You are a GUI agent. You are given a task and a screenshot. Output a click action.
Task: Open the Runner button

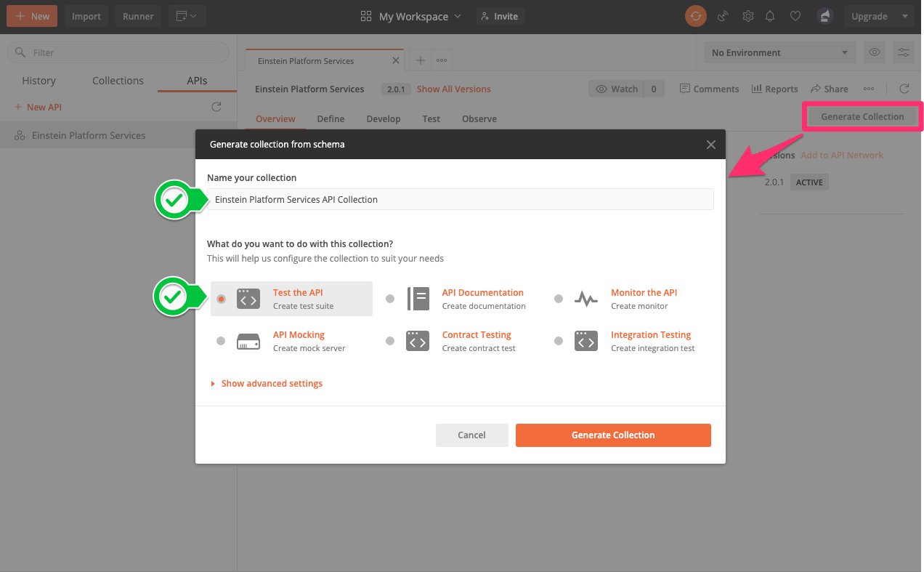pyautogui.click(x=138, y=16)
